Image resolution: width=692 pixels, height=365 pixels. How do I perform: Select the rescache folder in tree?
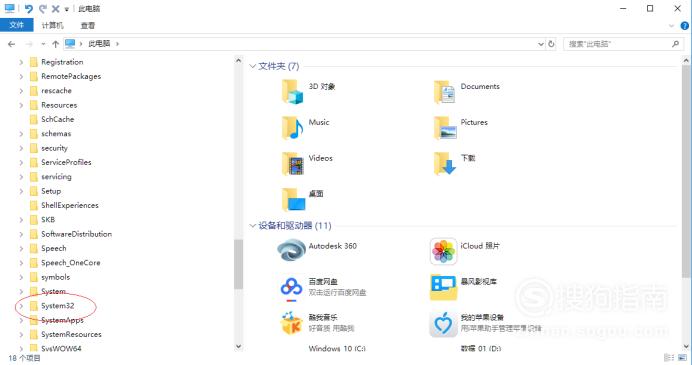pyautogui.click(x=56, y=90)
